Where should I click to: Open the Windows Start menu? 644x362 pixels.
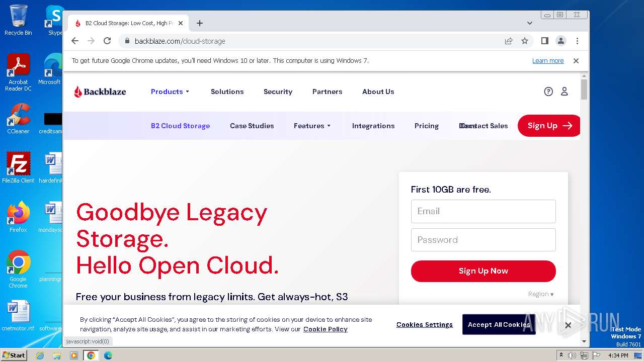click(x=14, y=355)
